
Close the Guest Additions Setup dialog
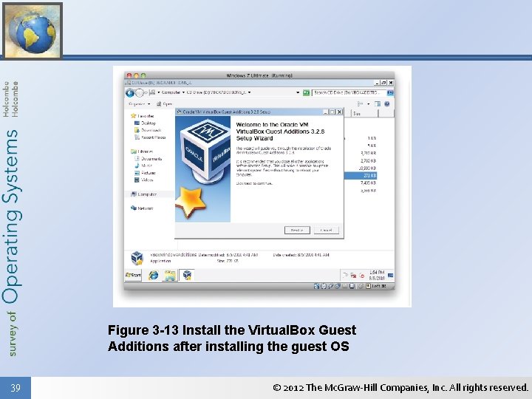point(339,112)
